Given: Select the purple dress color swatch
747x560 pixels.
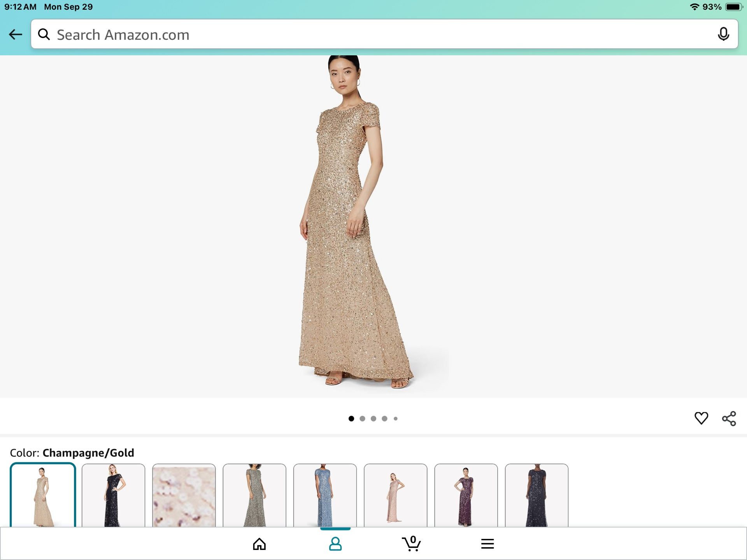Looking at the screenshot, I should (466, 495).
